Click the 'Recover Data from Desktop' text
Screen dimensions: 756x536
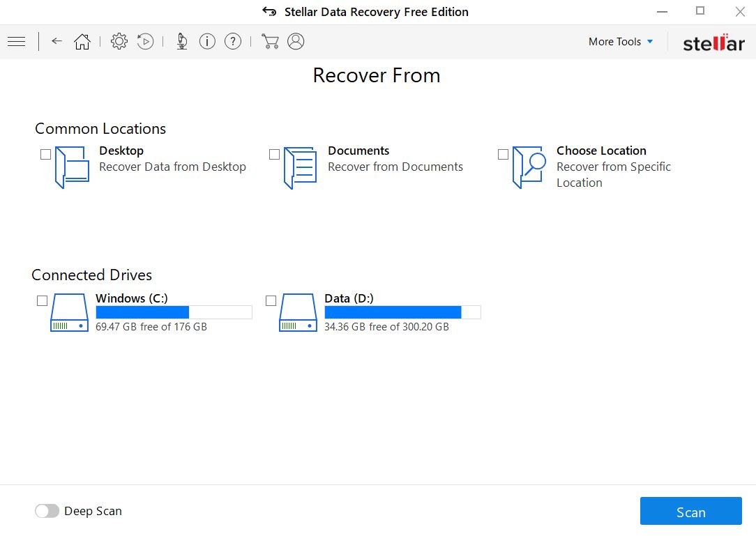[172, 167]
